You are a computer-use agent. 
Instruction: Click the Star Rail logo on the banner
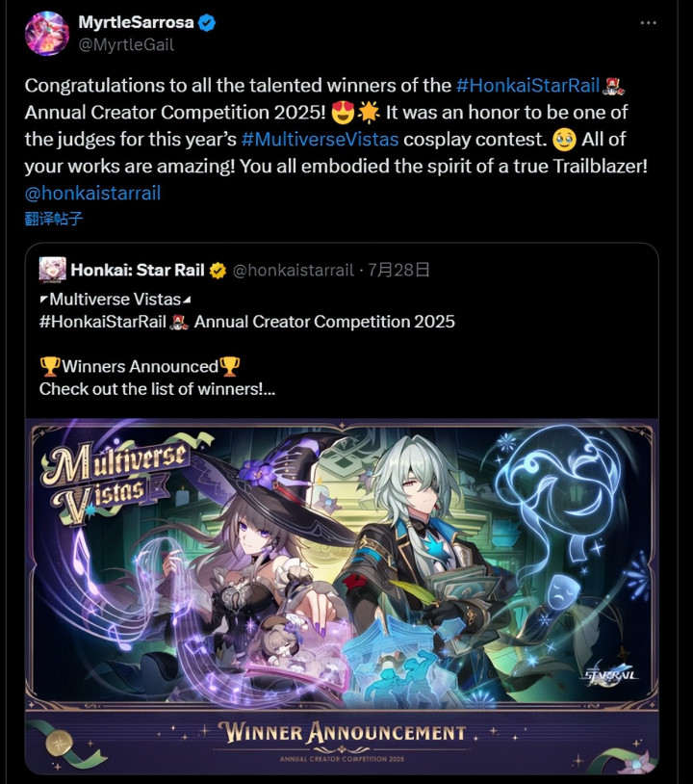[x=611, y=674]
